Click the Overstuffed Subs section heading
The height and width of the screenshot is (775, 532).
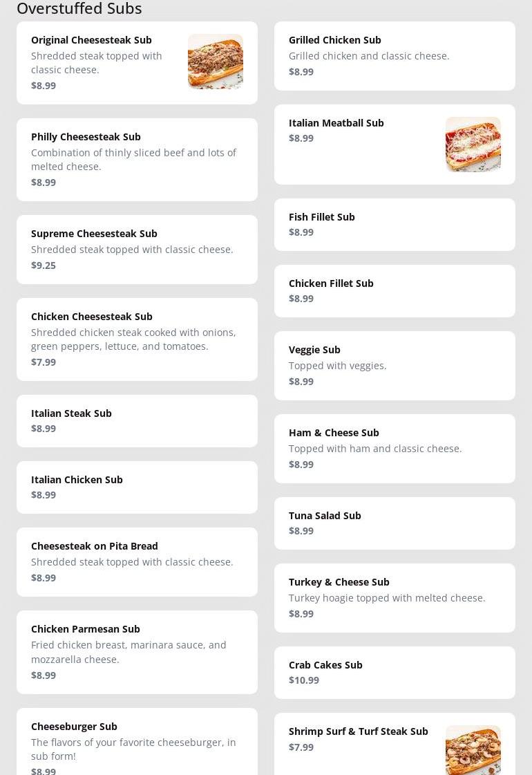point(79,8)
